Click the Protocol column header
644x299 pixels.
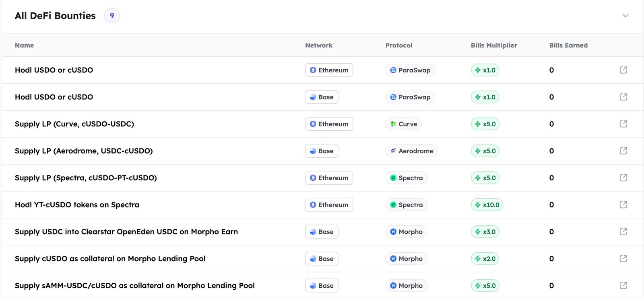(399, 45)
